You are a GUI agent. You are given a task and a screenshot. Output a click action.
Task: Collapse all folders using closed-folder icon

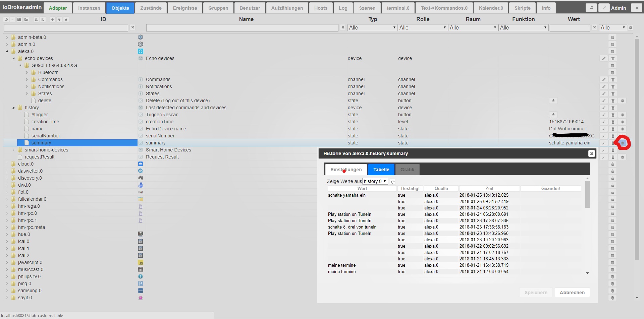tap(19, 20)
